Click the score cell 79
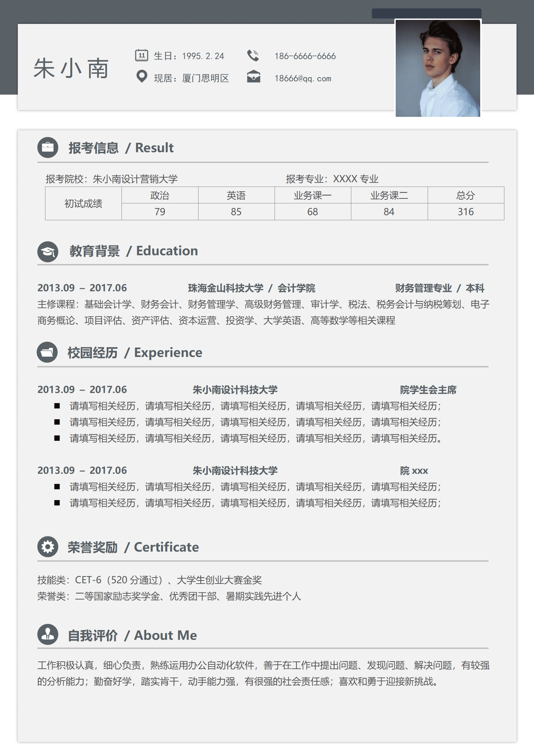This screenshot has height=756, width=534. pos(160,212)
